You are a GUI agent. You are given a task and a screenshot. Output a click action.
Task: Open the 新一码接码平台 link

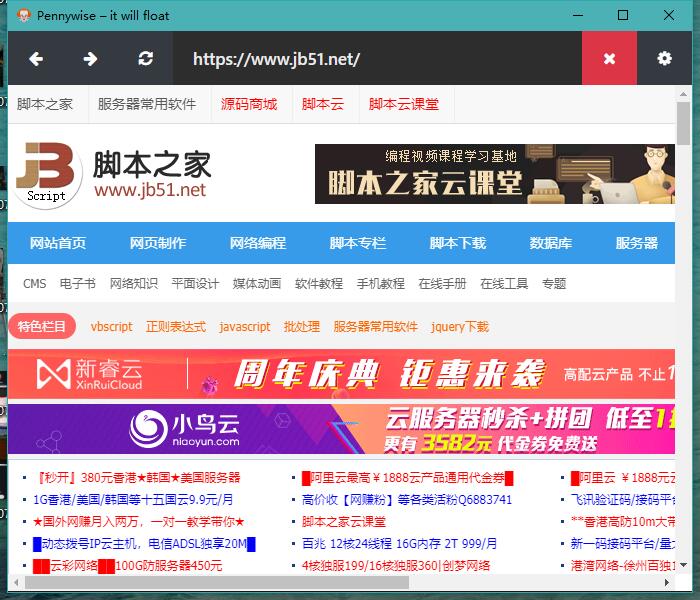623,544
